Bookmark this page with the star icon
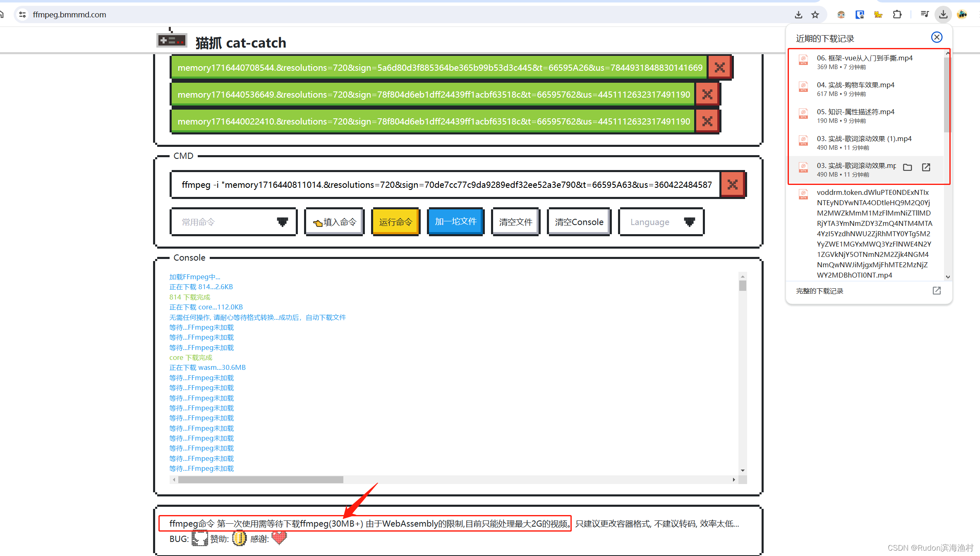Viewport: 980px width, 556px height. pyautogui.click(x=815, y=15)
